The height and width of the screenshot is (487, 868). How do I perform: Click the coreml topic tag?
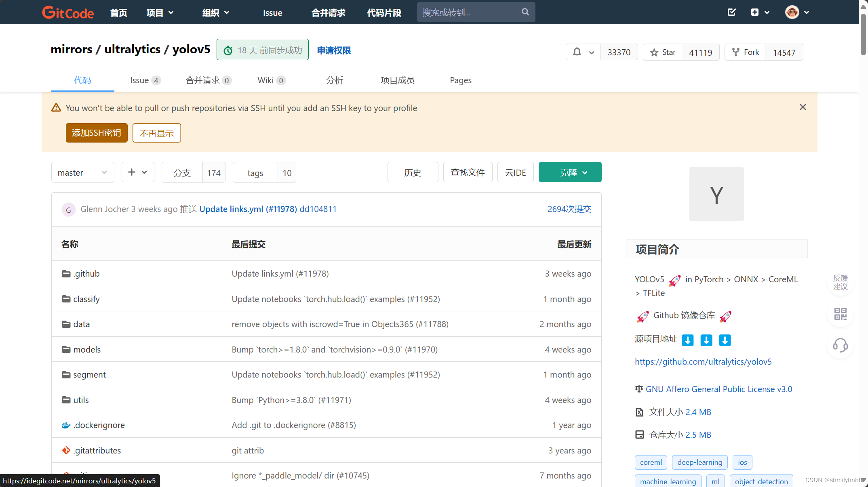tap(651, 462)
